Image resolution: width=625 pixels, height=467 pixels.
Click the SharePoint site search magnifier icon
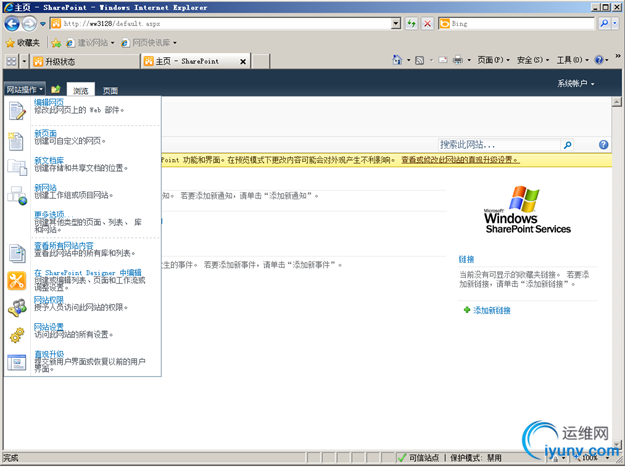(568, 145)
